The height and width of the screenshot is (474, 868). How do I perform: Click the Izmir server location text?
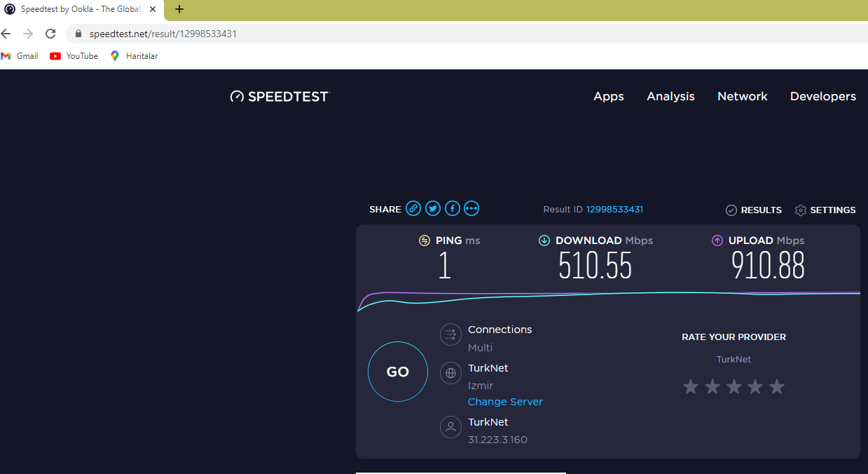coord(481,386)
